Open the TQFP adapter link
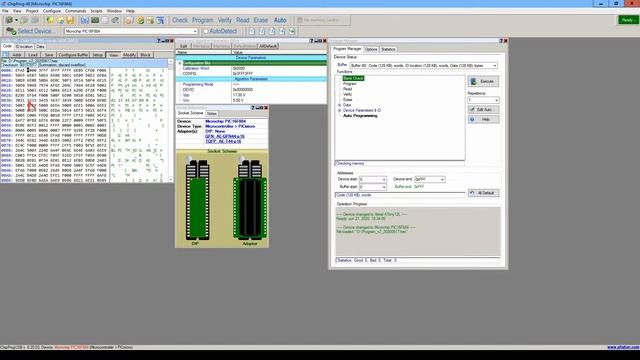 click(223, 141)
